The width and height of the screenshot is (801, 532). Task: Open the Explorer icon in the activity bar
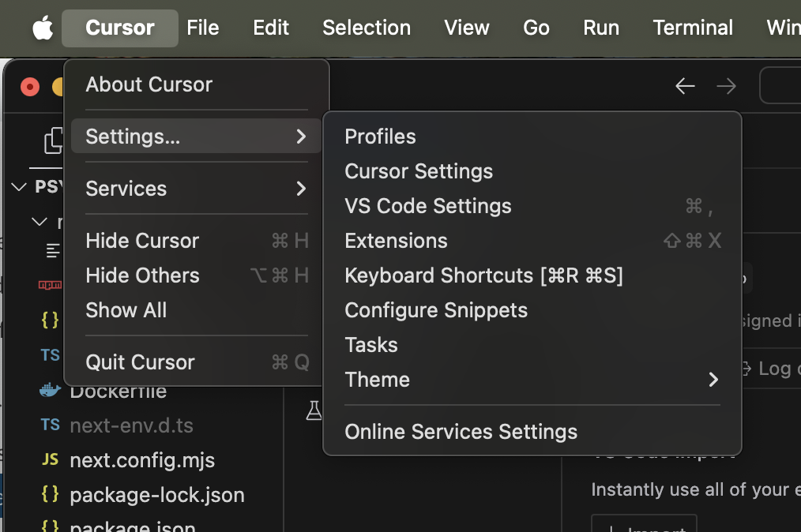52,140
